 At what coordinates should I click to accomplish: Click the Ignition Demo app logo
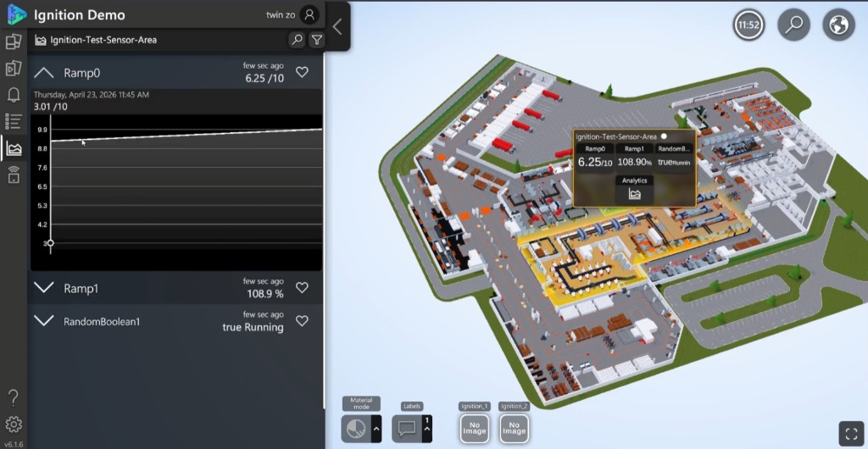tap(16, 15)
